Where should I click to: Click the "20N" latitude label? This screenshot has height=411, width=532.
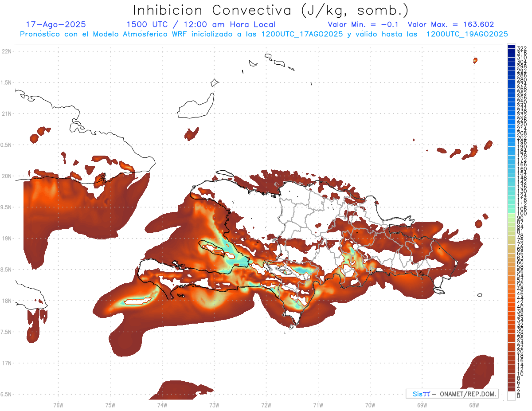(6, 176)
